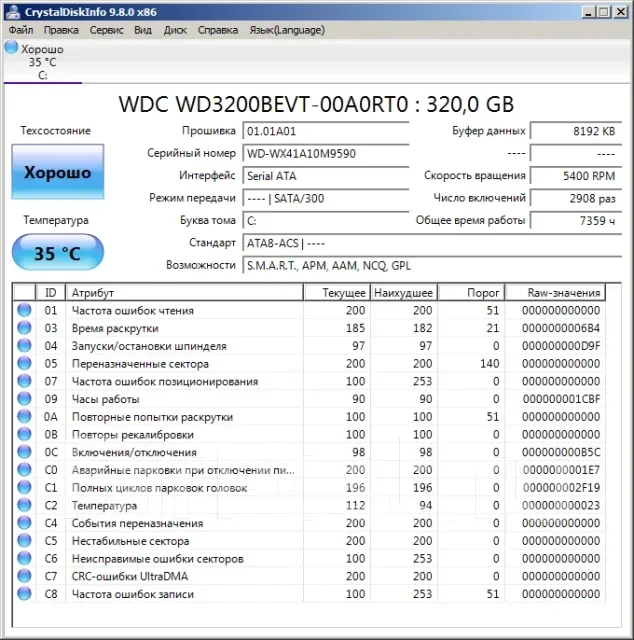Click the blue Хорошо health status button
This screenshot has width=634, height=640.
[x=58, y=172]
